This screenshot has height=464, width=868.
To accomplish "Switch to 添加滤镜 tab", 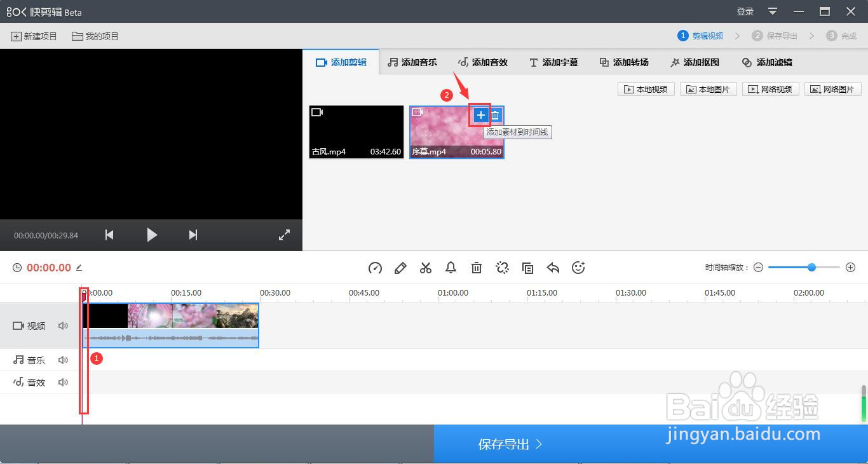I will click(x=767, y=62).
